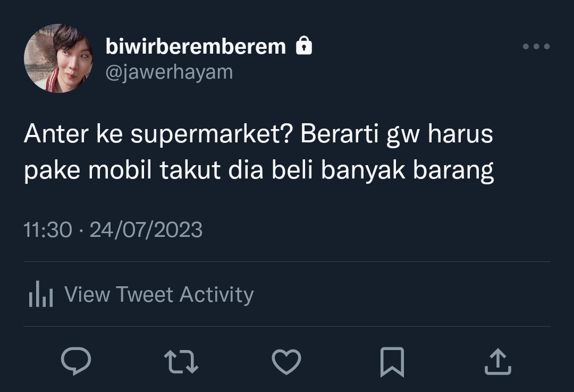Reply to the tweet via speech bubble icon

76,361
